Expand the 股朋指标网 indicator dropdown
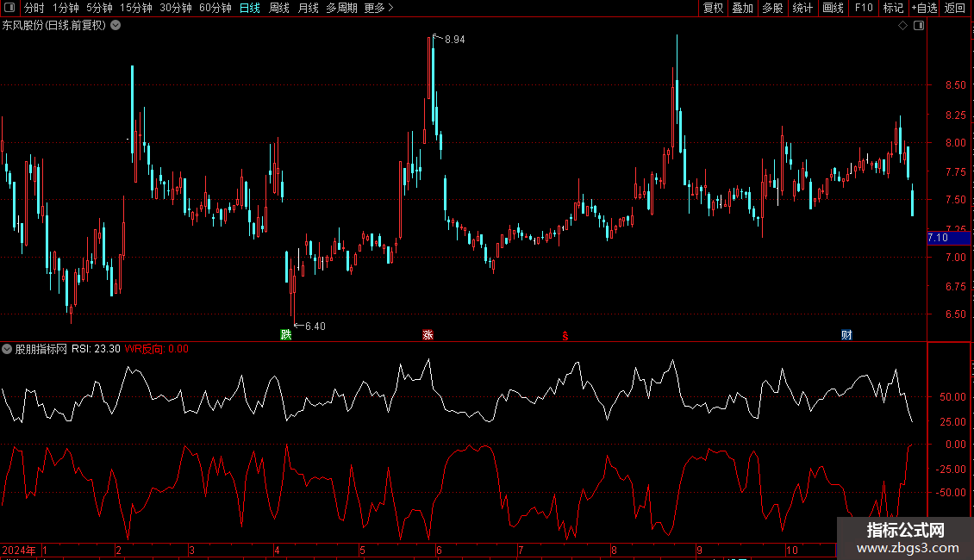Screen dimensions: 974x560 7,349
